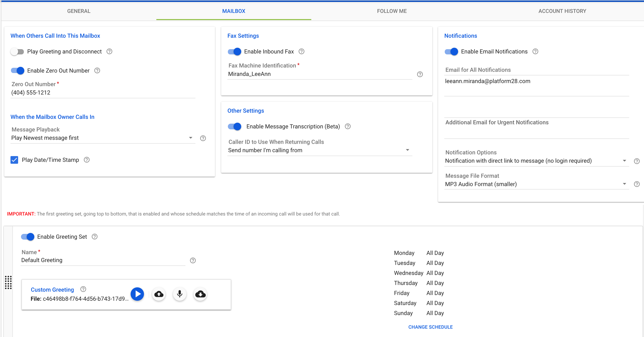Click the Friday All Day schedule row
Image resolution: width=644 pixels, height=337 pixels.
point(419,293)
